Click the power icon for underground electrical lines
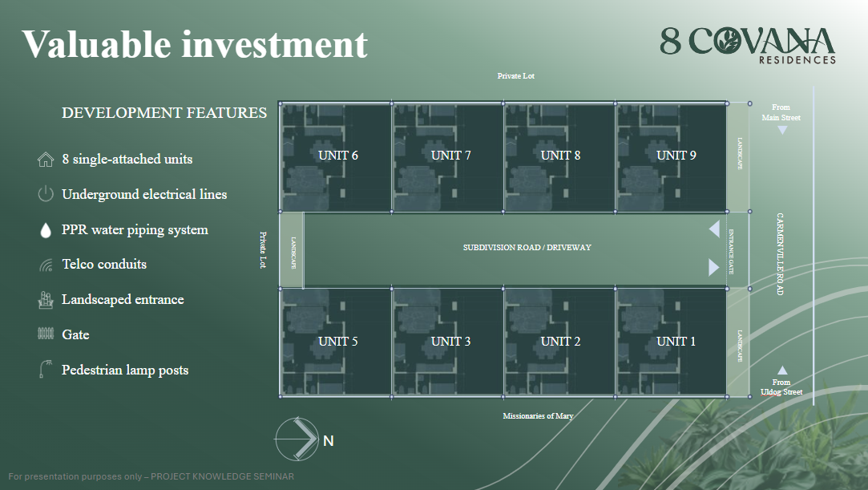This screenshot has width=868, height=490. 46,194
